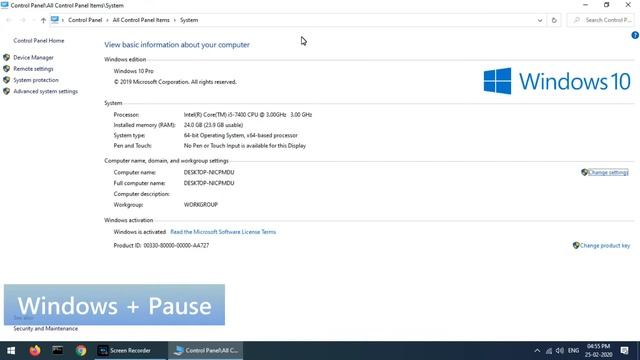
Task: Go back with the back arrow
Action: pyautogui.click(x=9, y=20)
